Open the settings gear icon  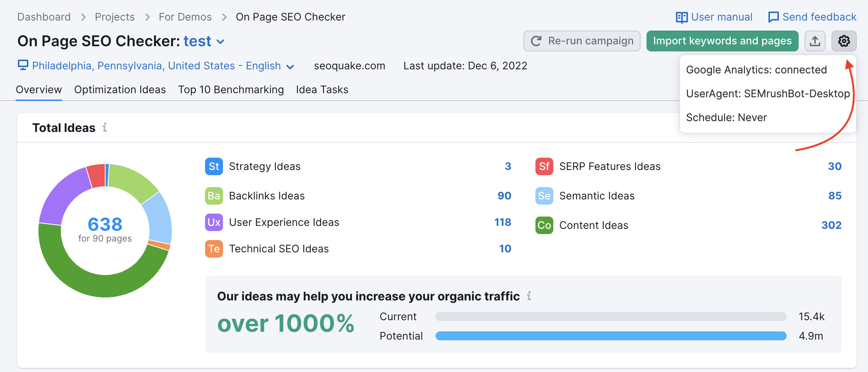(x=844, y=41)
